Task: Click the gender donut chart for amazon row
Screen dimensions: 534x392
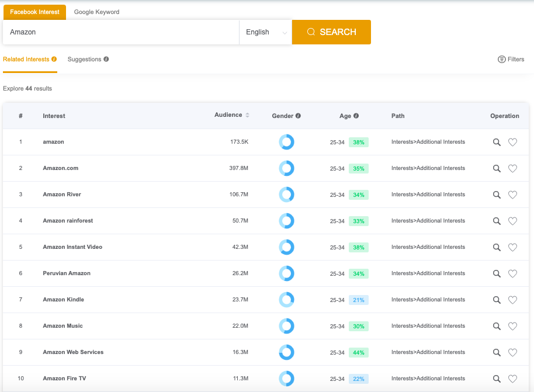Action: 286,142
